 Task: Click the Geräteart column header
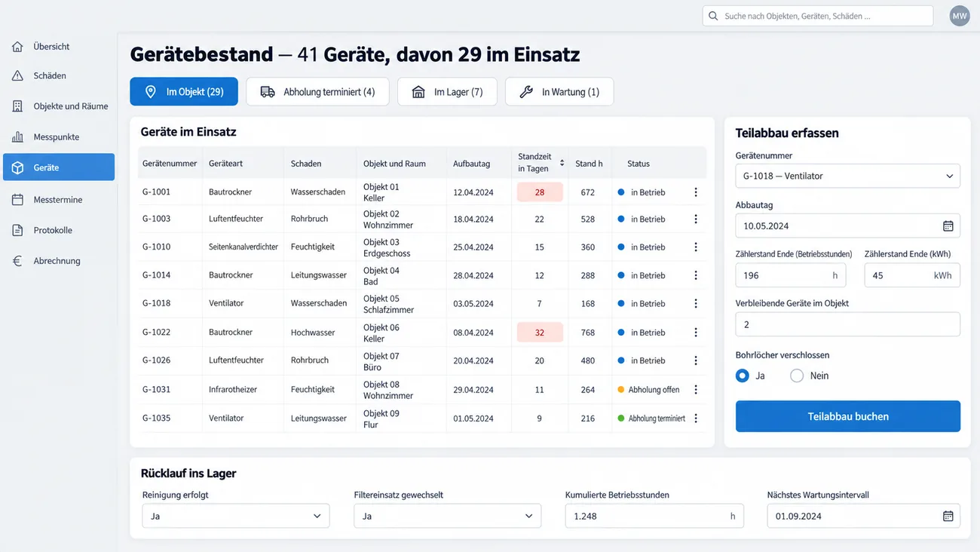click(x=226, y=164)
